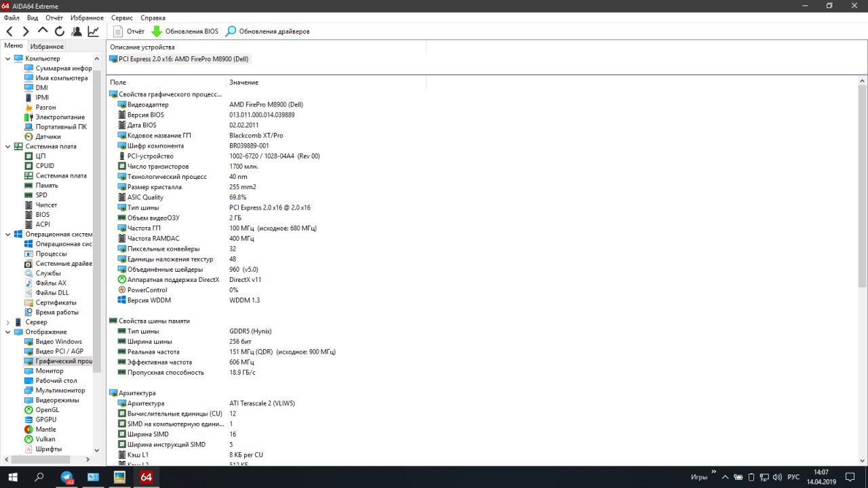Open the IPMI tree item

[x=37, y=98]
